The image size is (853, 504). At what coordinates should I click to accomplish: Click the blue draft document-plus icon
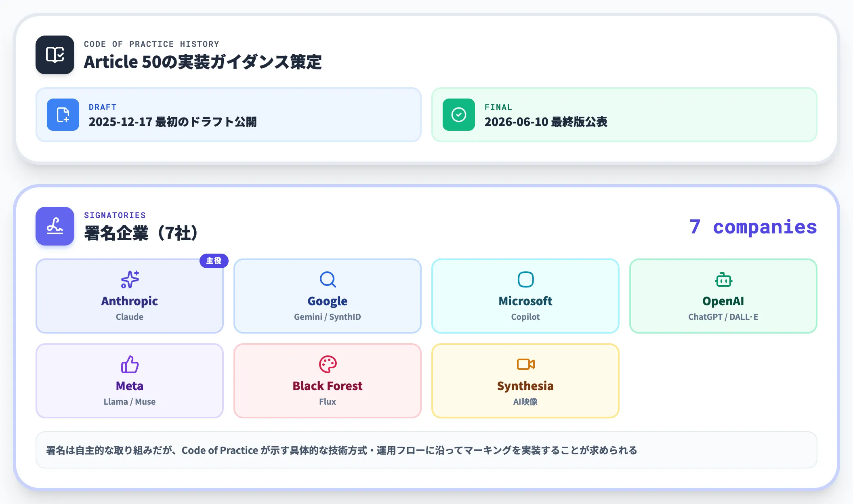63,115
